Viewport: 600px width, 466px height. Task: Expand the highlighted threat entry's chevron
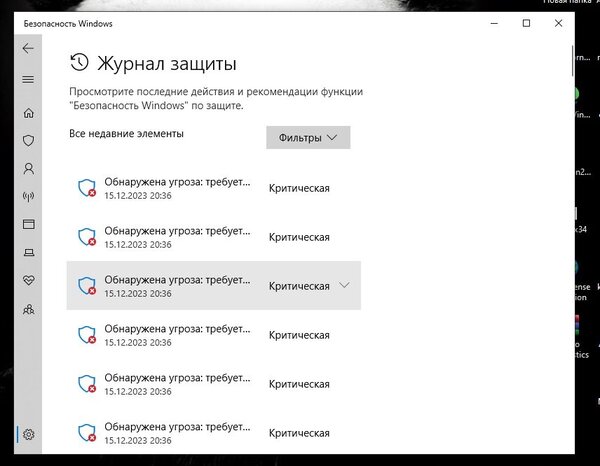(x=344, y=285)
